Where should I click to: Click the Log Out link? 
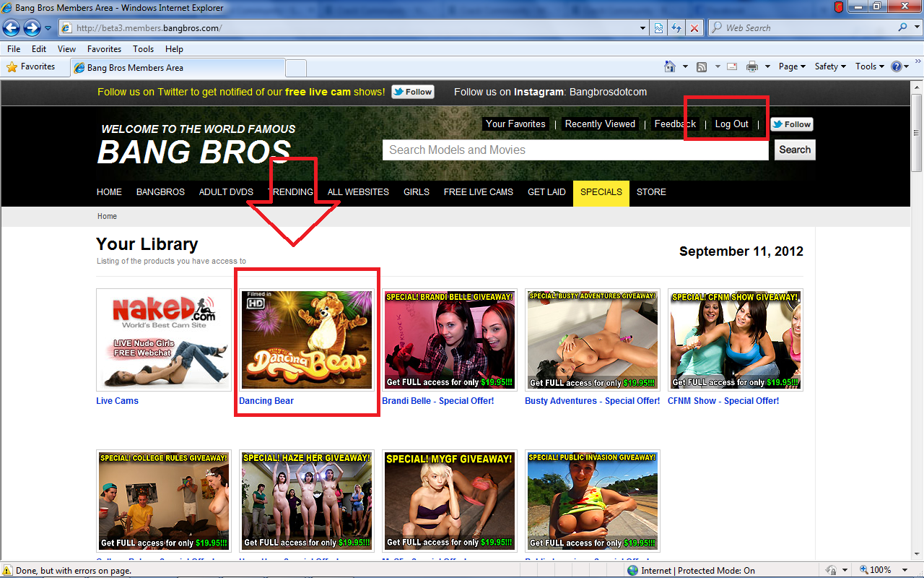pyautogui.click(x=731, y=124)
